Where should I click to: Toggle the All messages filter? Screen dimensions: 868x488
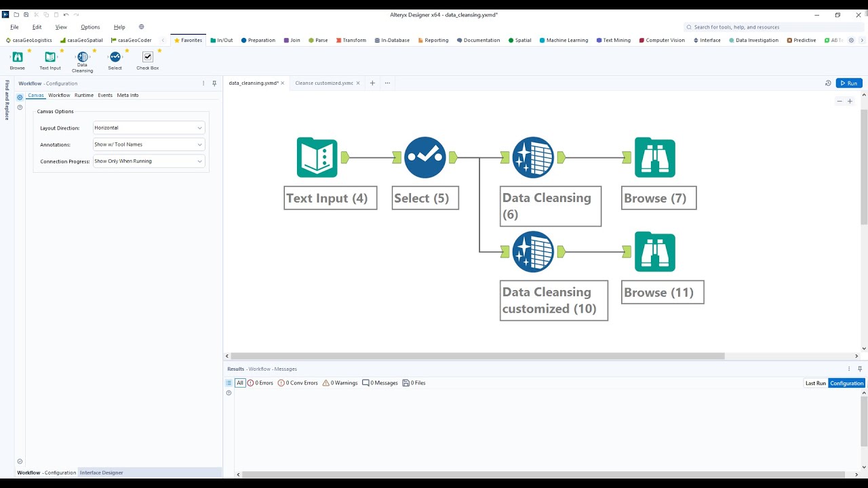coord(240,383)
